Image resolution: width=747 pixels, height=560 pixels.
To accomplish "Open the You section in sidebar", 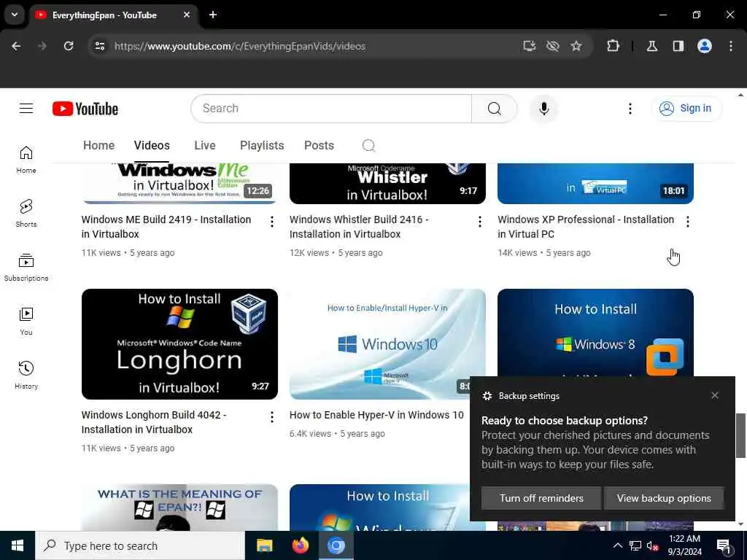I will click(26, 321).
